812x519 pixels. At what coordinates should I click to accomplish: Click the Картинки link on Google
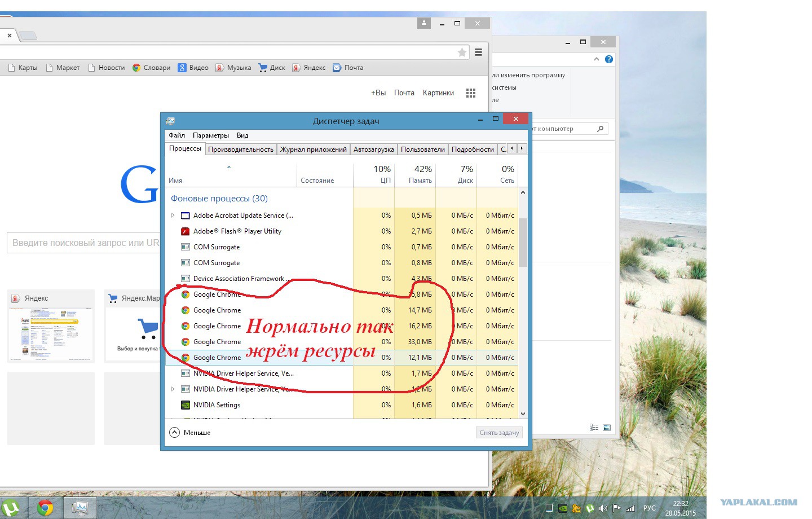tap(438, 93)
